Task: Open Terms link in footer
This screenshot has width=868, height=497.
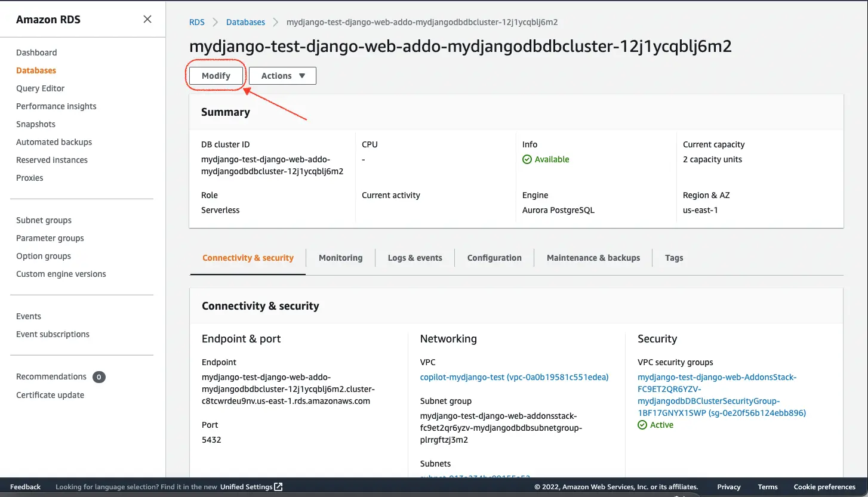Action: tap(768, 487)
